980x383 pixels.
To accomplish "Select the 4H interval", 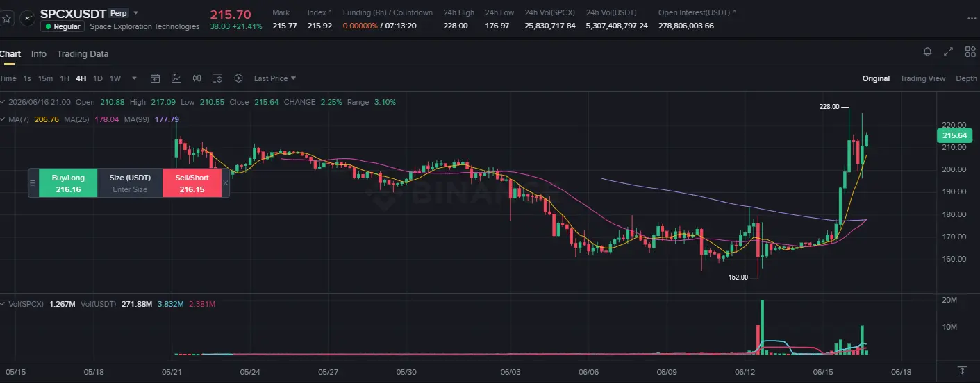I will [x=81, y=78].
